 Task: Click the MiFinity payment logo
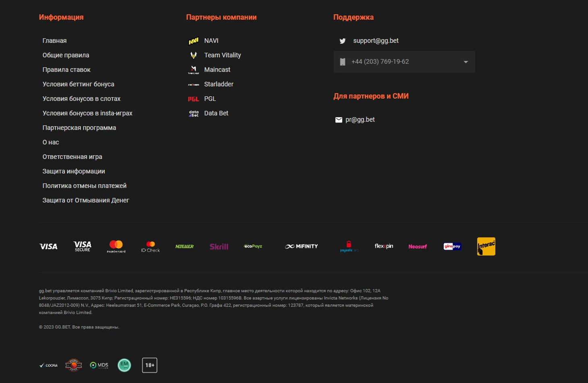pos(301,246)
